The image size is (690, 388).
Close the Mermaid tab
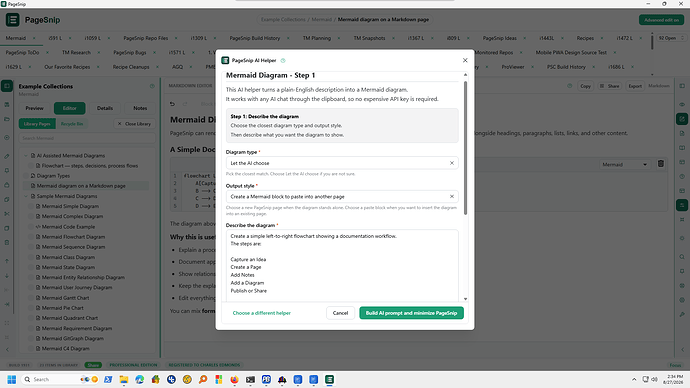(34, 38)
